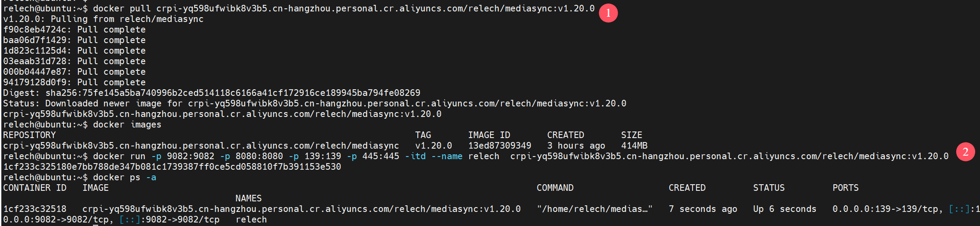This screenshot has width=980, height=226.
Task: Click the REPOSITORY column header
Action: (x=29, y=135)
